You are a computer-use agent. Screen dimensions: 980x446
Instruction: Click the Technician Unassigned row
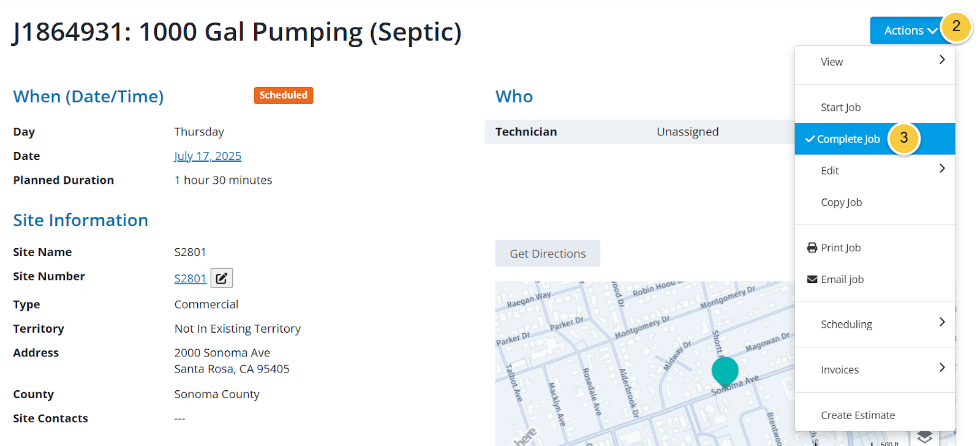click(x=640, y=132)
